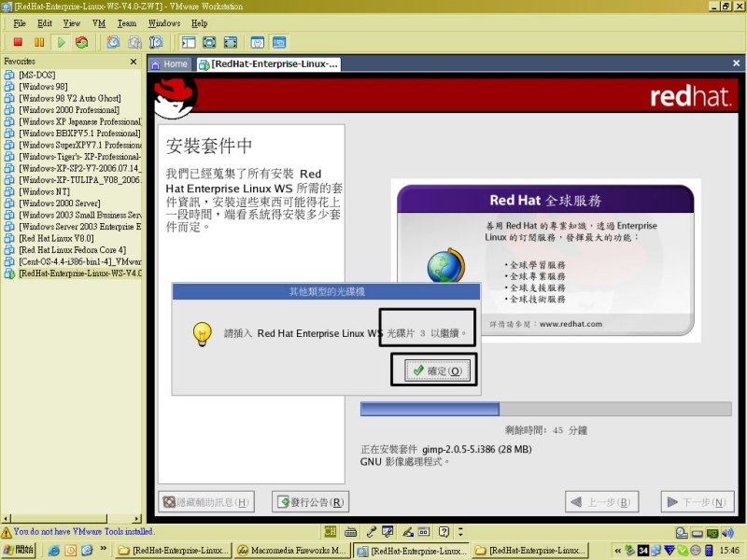Screen dimensions: 747x560
Task: Open the Help menu
Action: (200, 23)
